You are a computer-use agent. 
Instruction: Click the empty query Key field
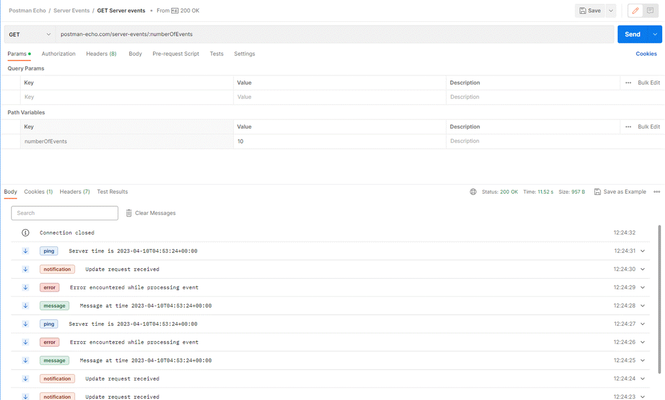coord(127,97)
